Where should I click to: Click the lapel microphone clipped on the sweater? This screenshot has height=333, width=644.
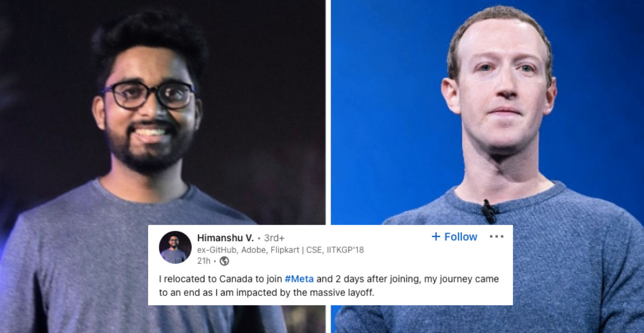pos(488,211)
